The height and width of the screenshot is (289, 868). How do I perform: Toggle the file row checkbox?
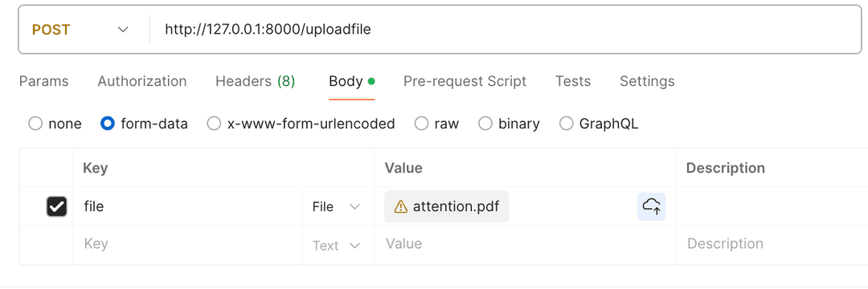[56, 206]
